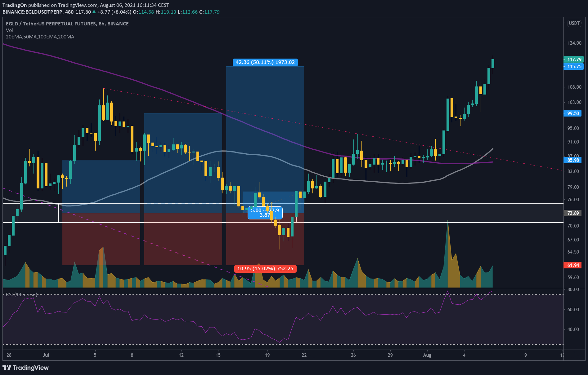Click the green current price tag 117.79
This screenshot has width=588, height=375.
click(x=573, y=60)
